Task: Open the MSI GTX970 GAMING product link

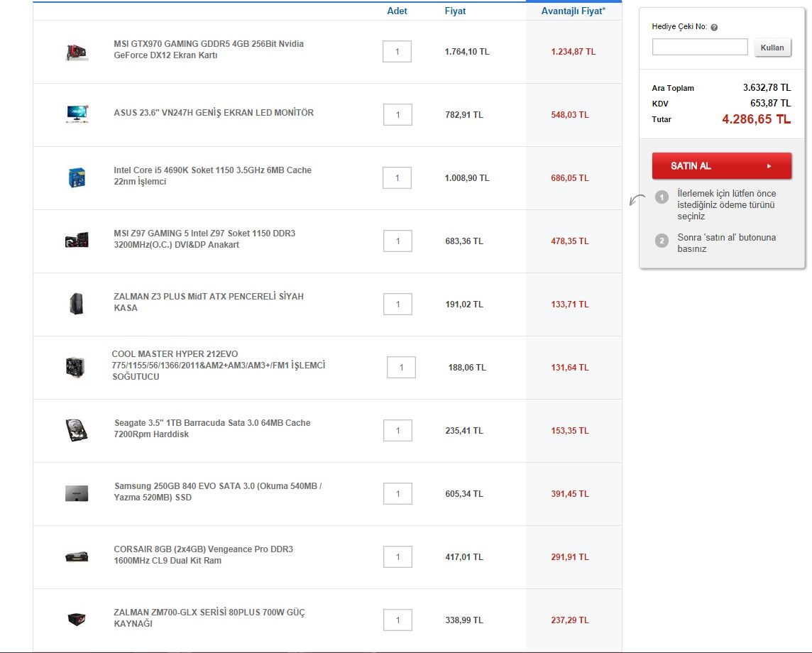Action: pyautogui.click(x=209, y=50)
